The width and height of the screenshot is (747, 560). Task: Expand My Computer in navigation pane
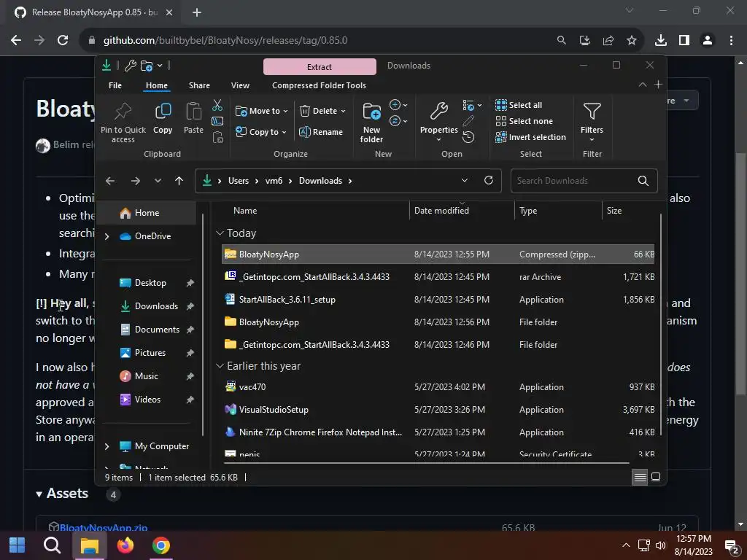coord(107,446)
